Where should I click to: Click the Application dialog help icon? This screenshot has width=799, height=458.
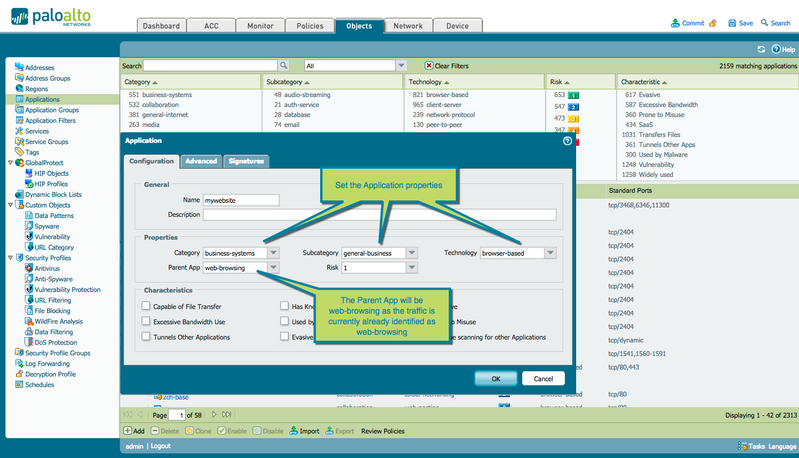567,141
